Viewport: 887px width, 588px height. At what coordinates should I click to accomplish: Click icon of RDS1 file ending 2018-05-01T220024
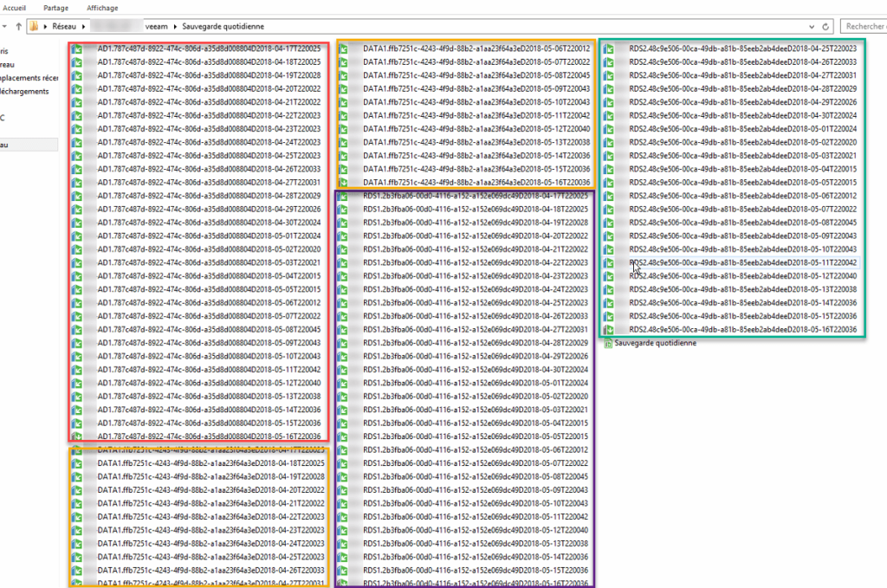tap(343, 384)
